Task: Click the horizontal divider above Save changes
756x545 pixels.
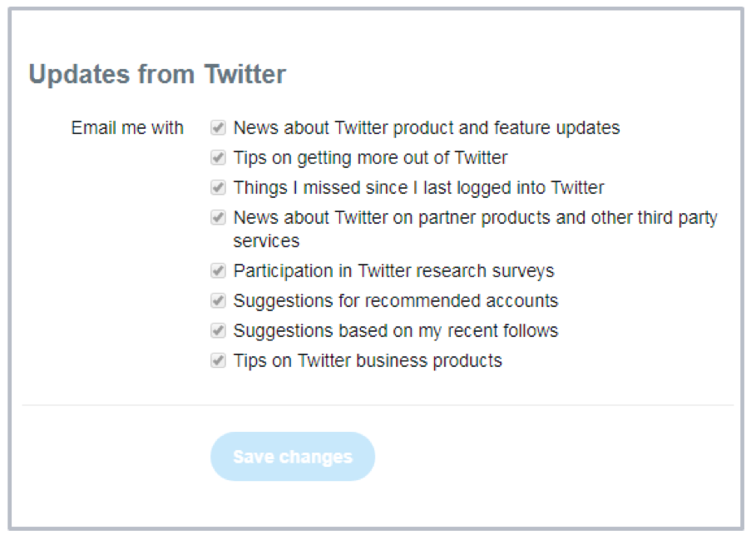Action: (x=378, y=405)
